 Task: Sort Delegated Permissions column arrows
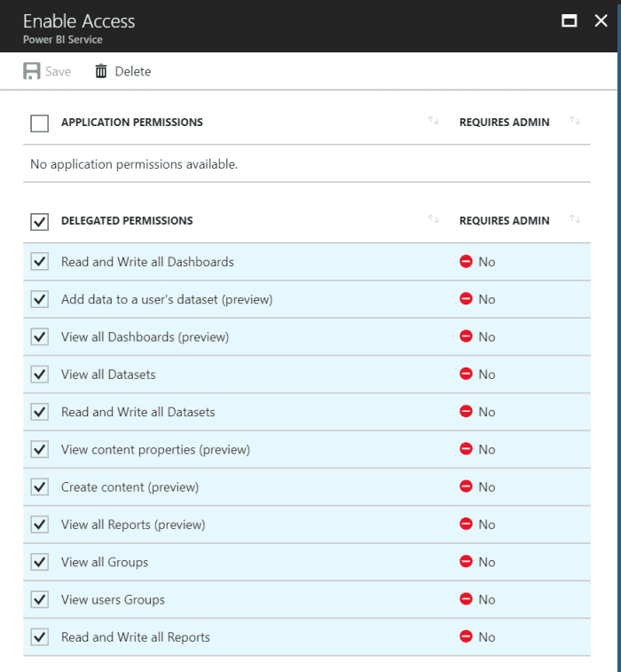click(434, 220)
